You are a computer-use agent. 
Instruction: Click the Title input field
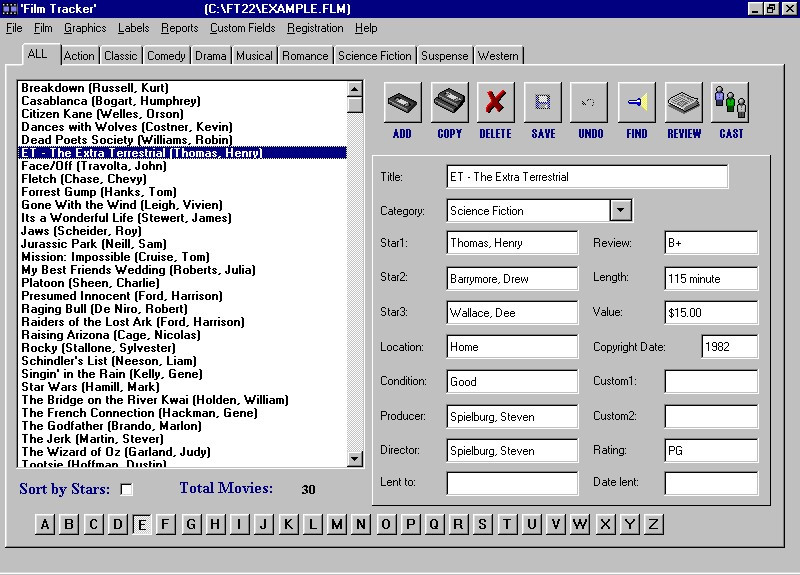coord(587,177)
